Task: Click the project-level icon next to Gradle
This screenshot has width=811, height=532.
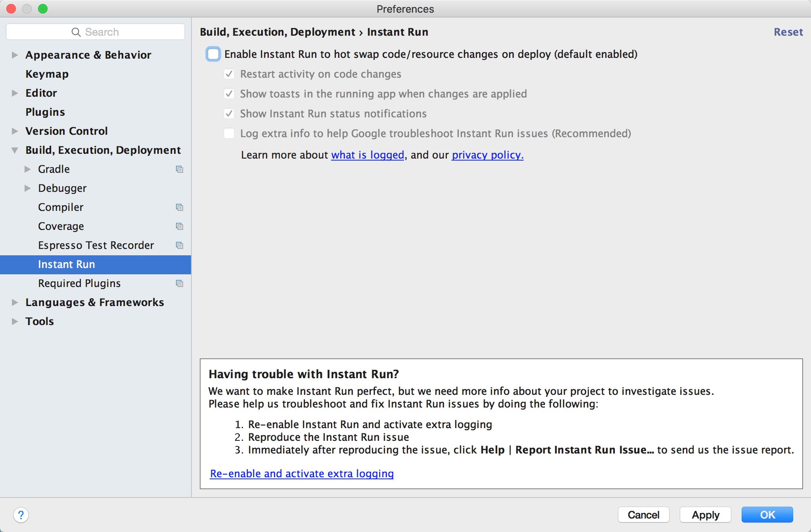Action: tap(180, 169)
